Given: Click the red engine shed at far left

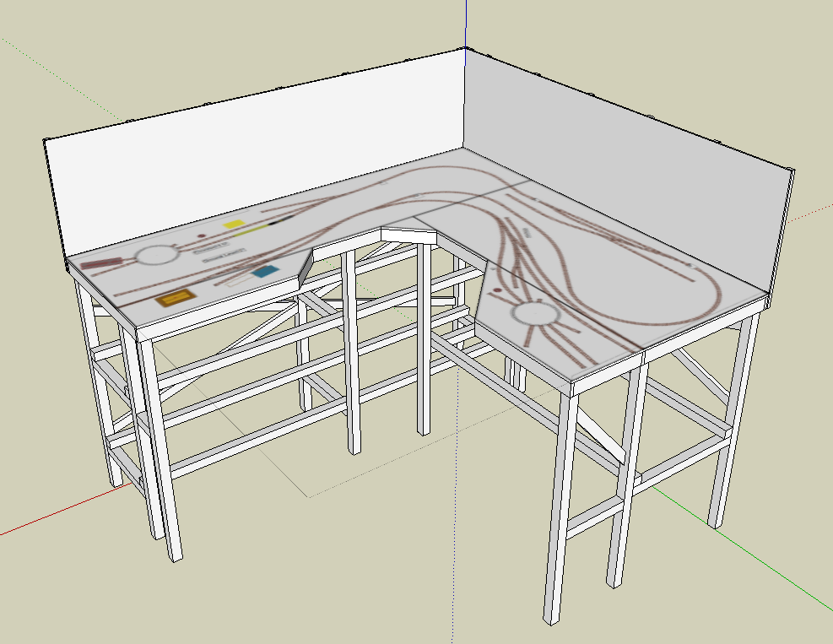Looking at the screenshot, I should point(100,264).
